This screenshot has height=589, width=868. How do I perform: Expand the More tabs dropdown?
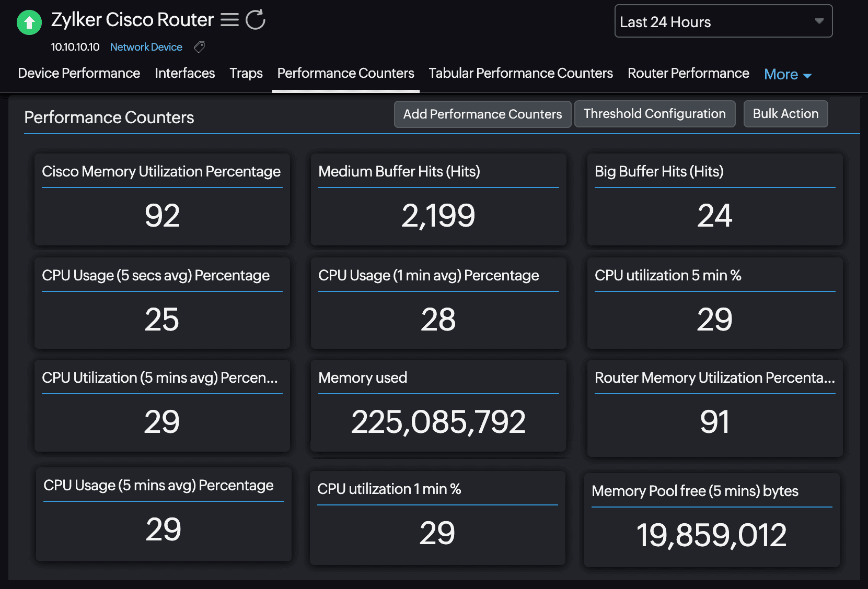point(787,74)
